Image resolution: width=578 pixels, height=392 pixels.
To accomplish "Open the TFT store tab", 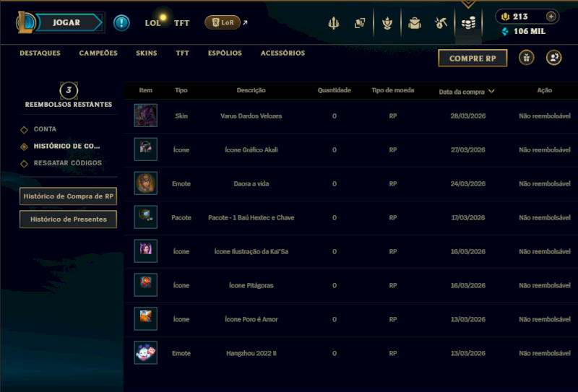I will click(x=183, y=53).
